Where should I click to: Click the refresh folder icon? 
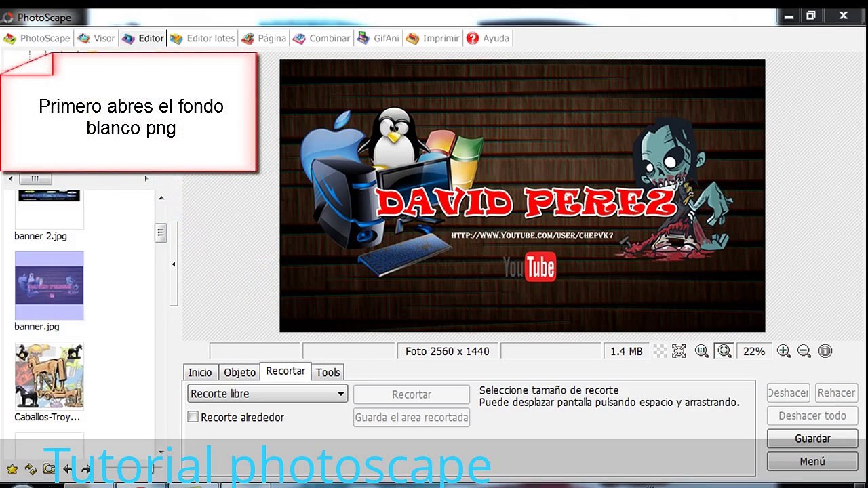tap(31, 469)
